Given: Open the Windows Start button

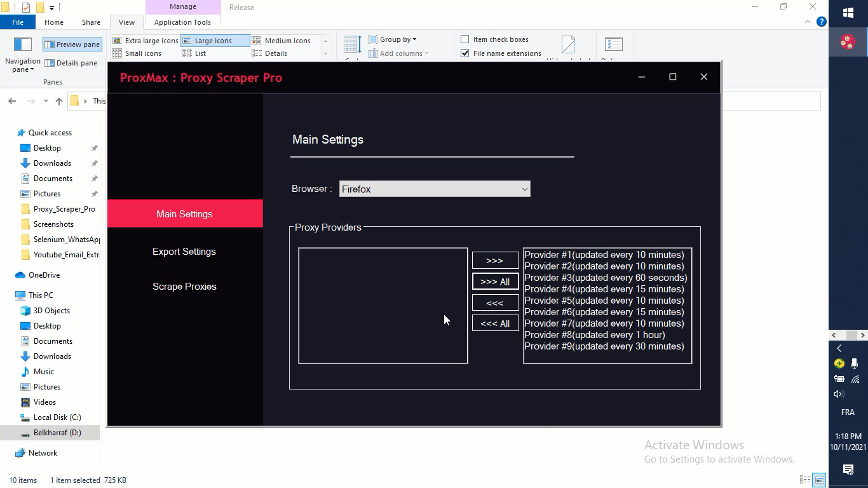Looking at the screenshot, I should (x=848, y=13).
